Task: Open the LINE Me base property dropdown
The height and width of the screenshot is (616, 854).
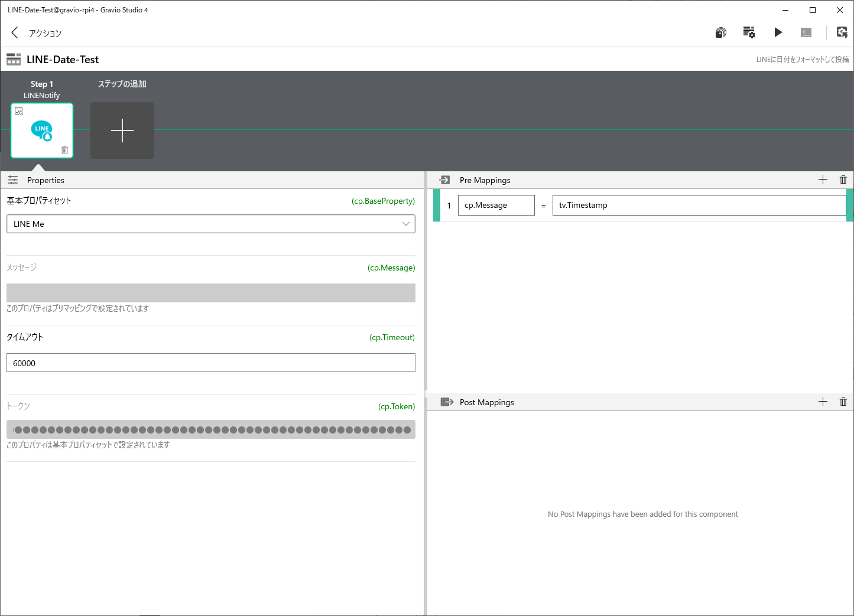Action: pos(210,224)
